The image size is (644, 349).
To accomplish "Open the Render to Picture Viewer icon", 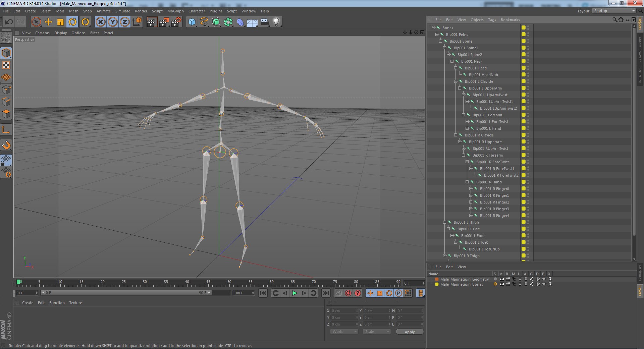I will 164,22.
